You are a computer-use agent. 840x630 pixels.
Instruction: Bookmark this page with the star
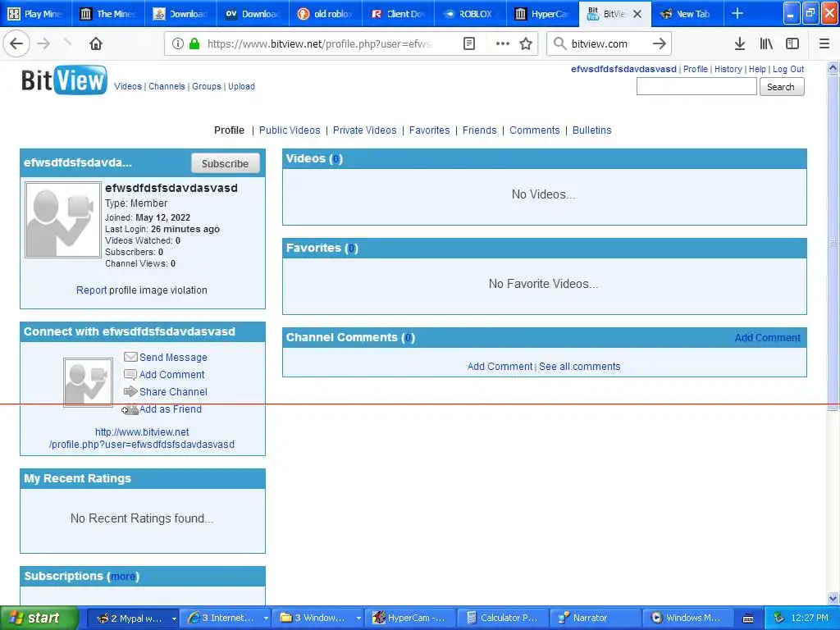coord(526,44)
